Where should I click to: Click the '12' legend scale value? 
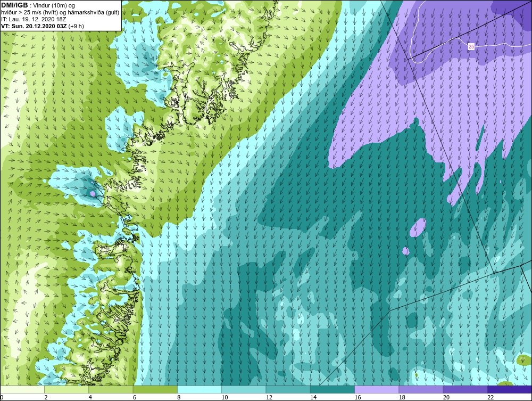[x=269, y=398]
